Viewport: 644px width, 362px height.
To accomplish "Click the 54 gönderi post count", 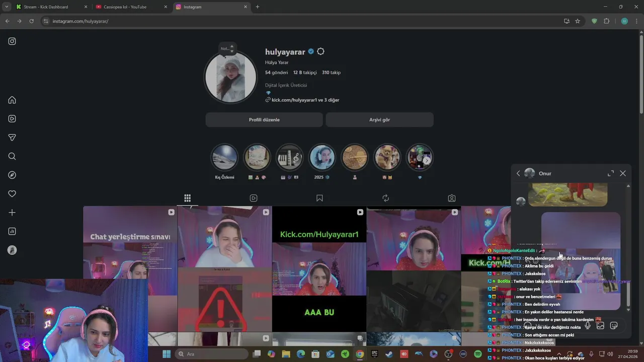I will coord(276,72).
